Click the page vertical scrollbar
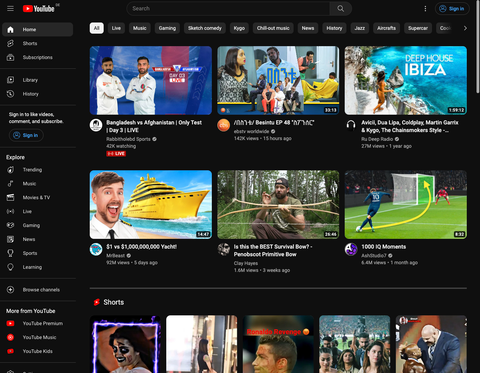This screenshot has width=480, height=373. [478, 47]
